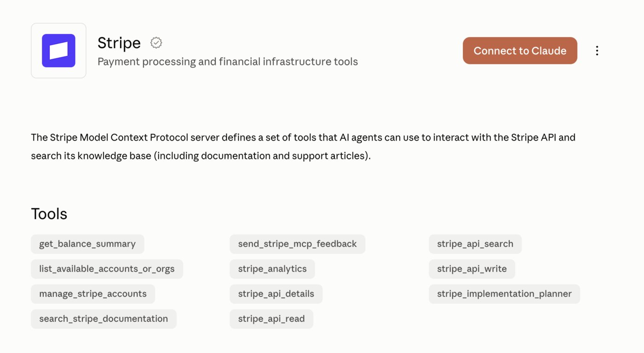This screenshot has width=644, height=353.
Task: Click the verified badge next to Stripe
Action: (156, 43)
